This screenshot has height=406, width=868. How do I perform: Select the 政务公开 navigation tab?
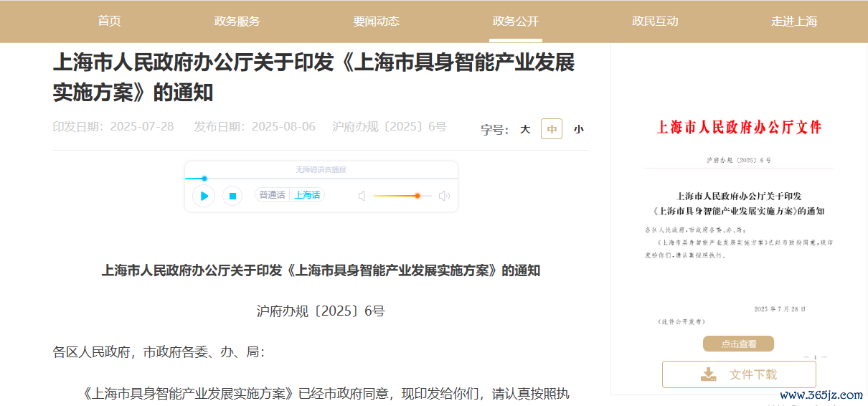515,22
